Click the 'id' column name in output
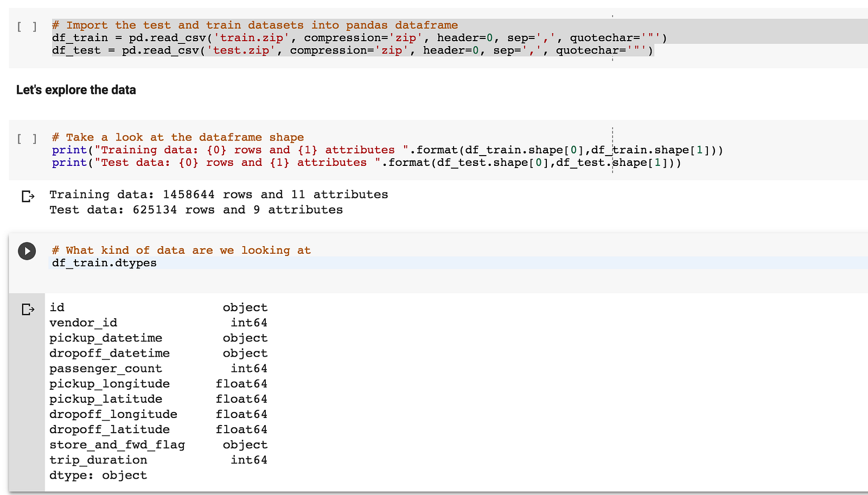Viewport: 868px width, 495px height. tap(57, 307)
